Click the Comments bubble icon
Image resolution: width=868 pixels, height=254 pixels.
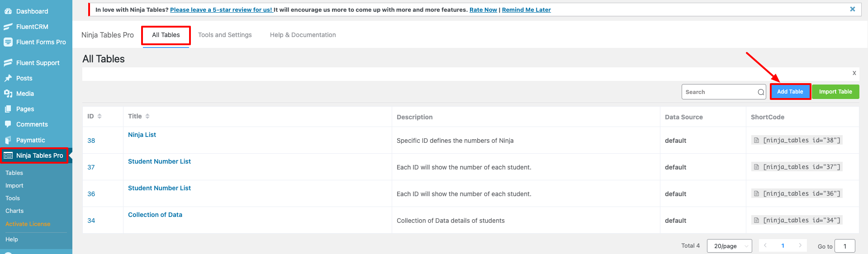click(8, 124)
